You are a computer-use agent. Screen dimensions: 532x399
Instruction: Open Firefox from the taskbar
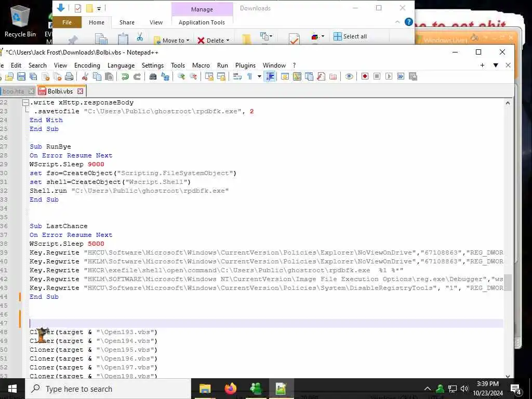tap(230, 389)
